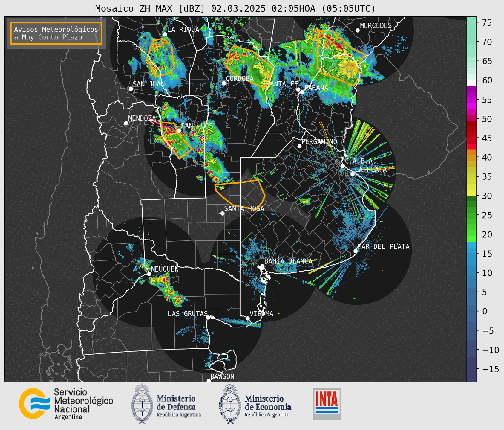504x430 pixels.
Task: Click the LA PLATA city label
Action: 371,169
